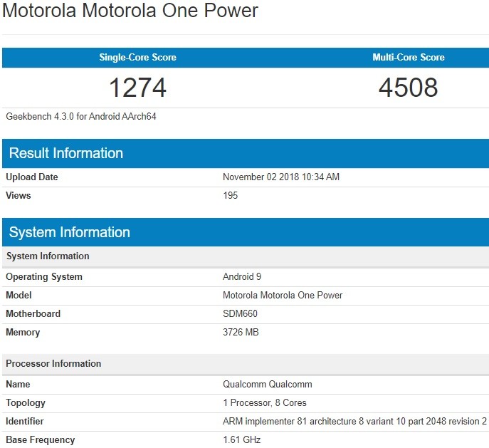The image size is (489, 448).
Task: Click the Views label
Action: [x=19, y=195]
